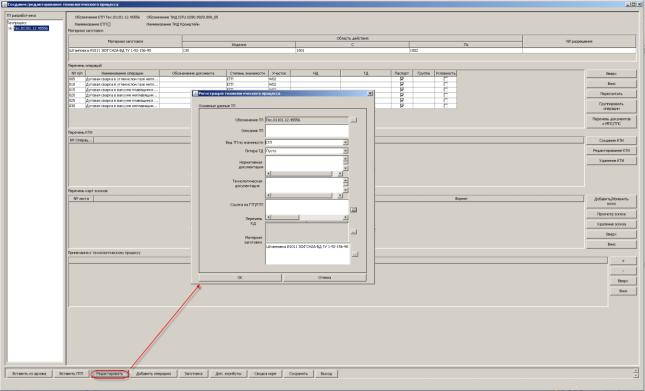Toggle Паспорт checkbox for operation 025

coord(401,100)
